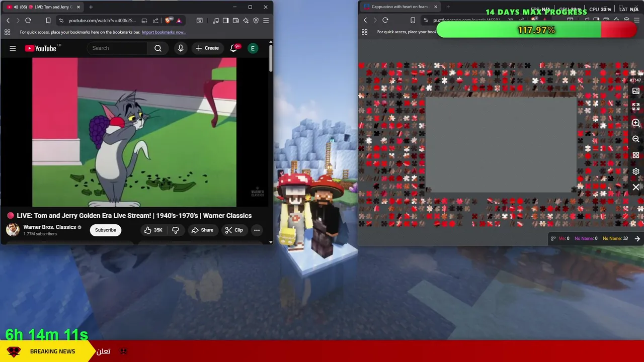Subscribe to Warner Bros. Classics
The image size is (644, 362).
point(106,230)
